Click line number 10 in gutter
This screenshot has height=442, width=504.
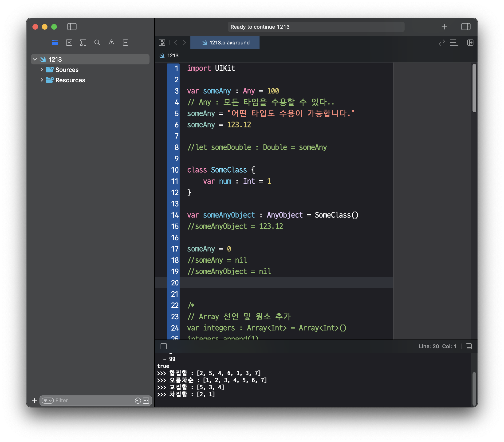[x=175, y=170]
